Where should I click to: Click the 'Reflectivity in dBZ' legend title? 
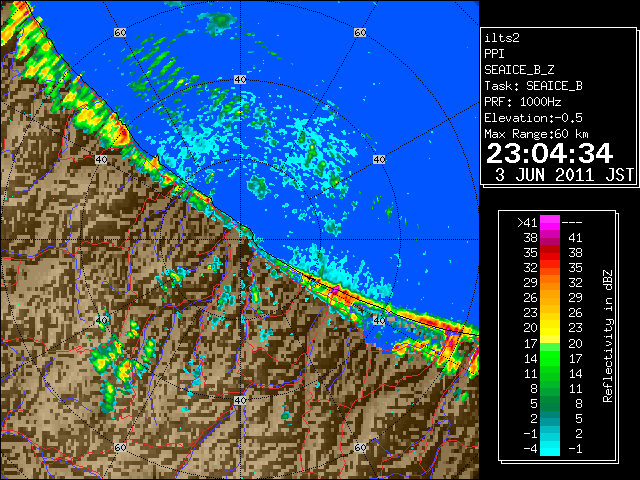click(608, 336)
